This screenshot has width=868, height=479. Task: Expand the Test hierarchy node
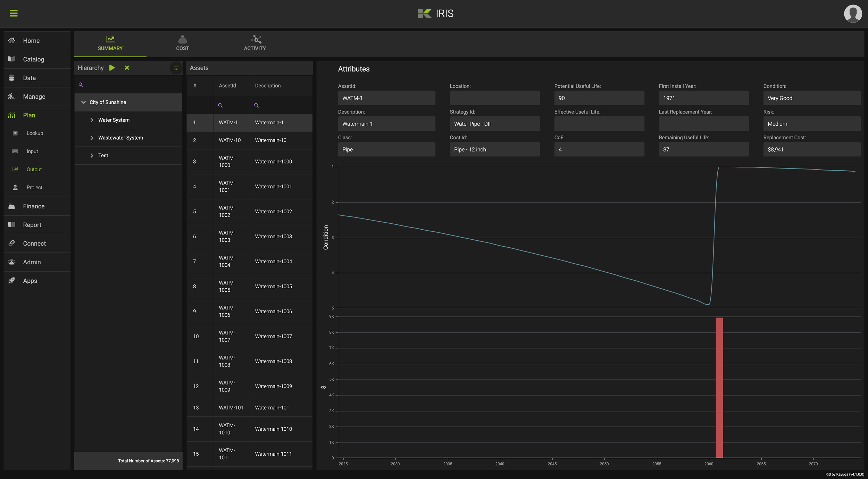click(x=92, y=156)
